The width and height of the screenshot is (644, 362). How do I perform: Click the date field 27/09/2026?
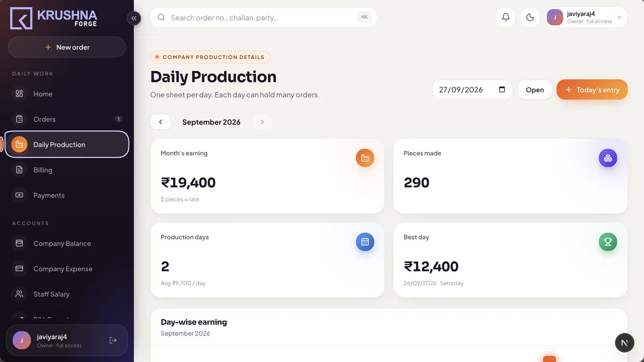click(472, 90)
